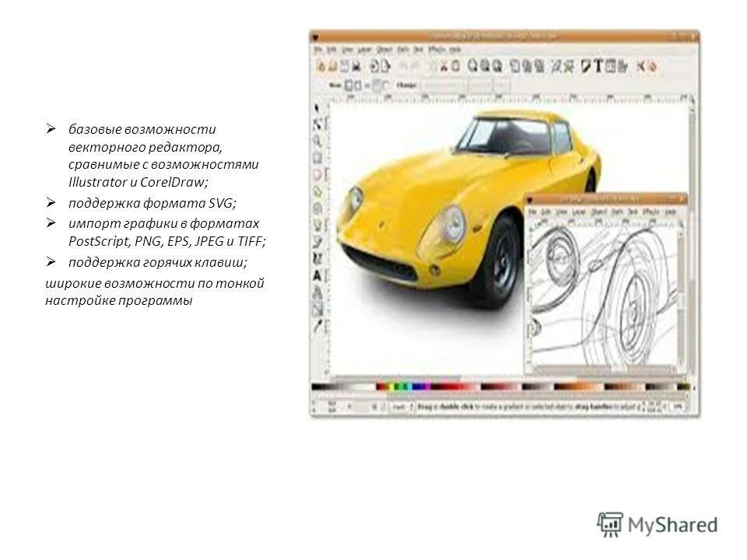Click the bullet text 'поддержка горячих клавиш;'
The width and height of the screenshot is (747, 560).
click(x=158, y=262)
